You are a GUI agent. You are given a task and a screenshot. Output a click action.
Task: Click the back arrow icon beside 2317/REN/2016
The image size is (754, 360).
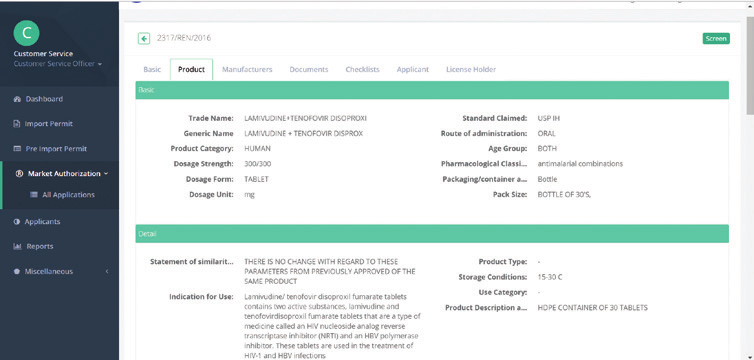(143, 38)
